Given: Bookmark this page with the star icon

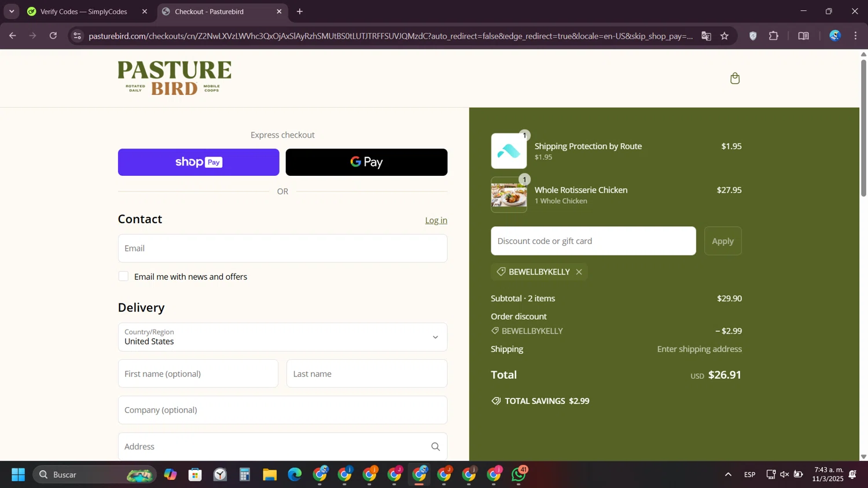Looking at the screenshot, I should [724, 36].
